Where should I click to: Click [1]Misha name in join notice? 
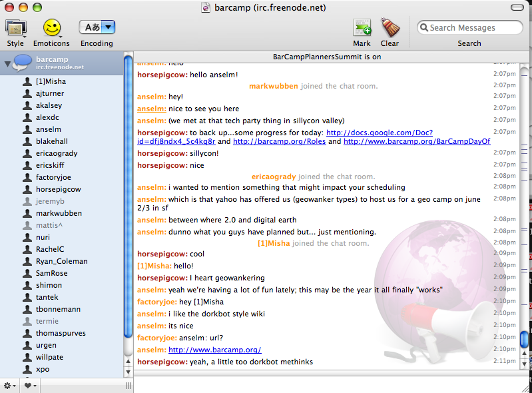point(274,243)
